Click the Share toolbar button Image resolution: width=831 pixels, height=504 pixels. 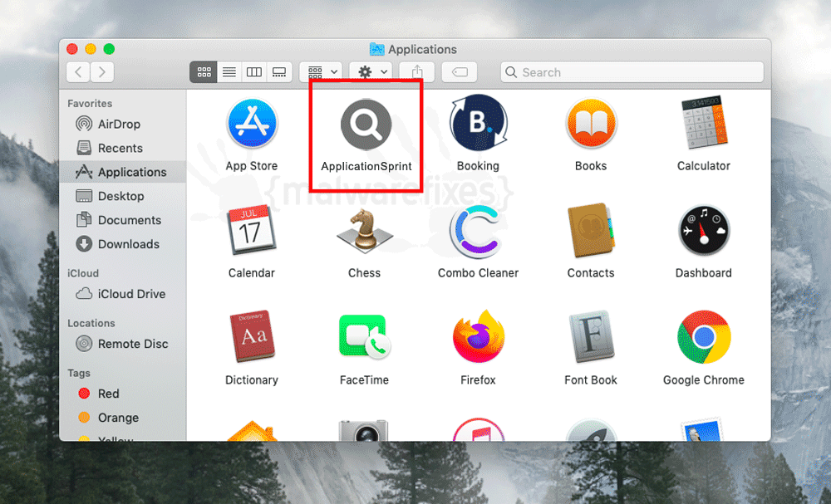pos(417,72)
